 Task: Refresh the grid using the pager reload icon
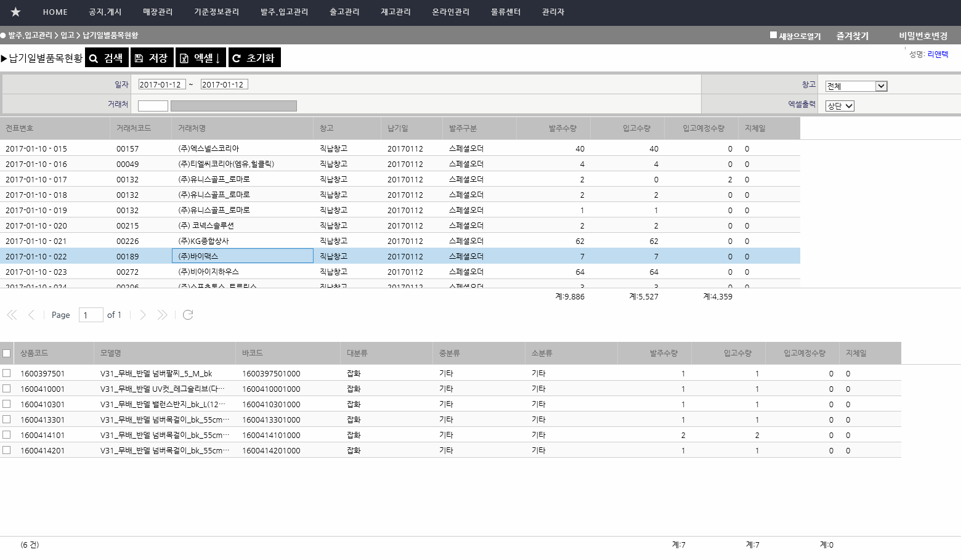[x=188, y=315]
